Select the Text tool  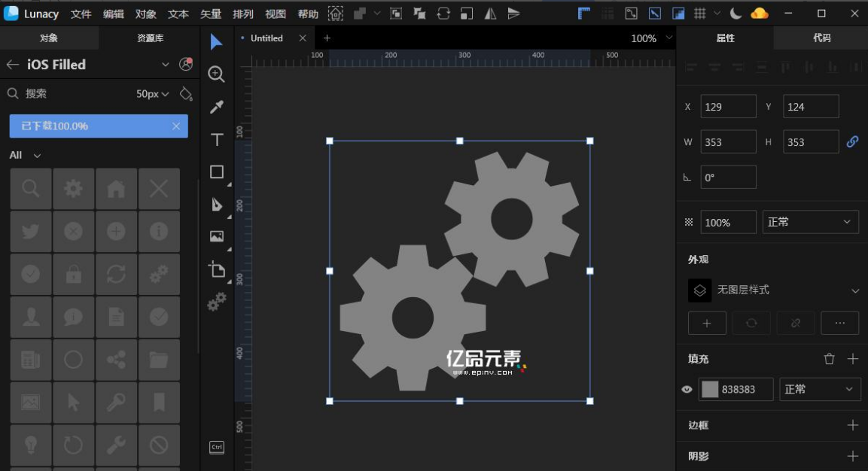216,139
